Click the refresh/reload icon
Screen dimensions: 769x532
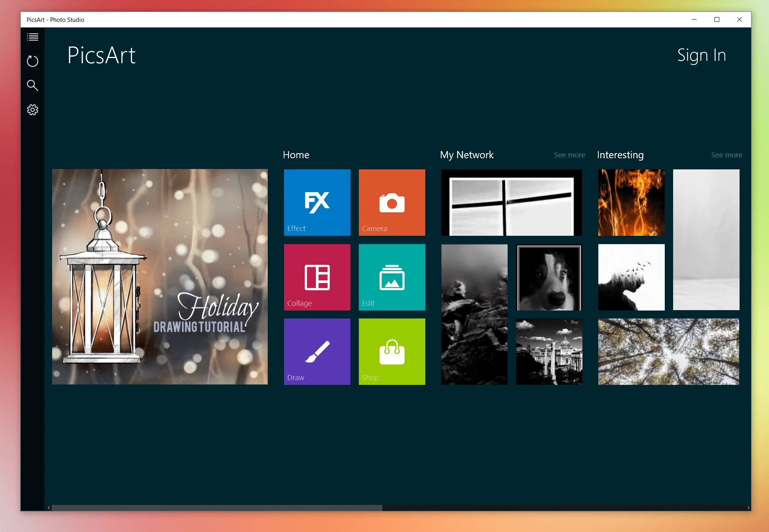pos(33,61)
